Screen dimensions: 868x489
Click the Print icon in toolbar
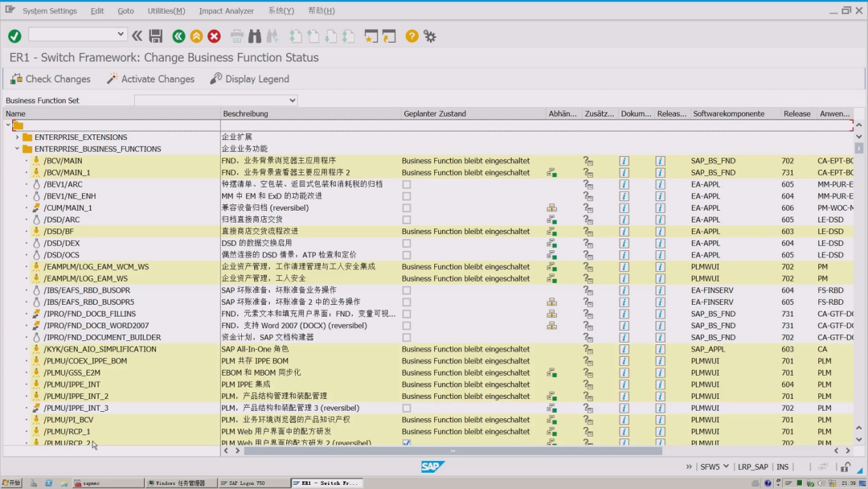[237, 36]
